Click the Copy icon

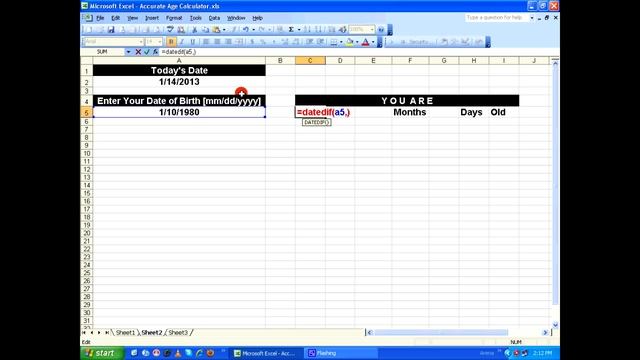(205, 30)
